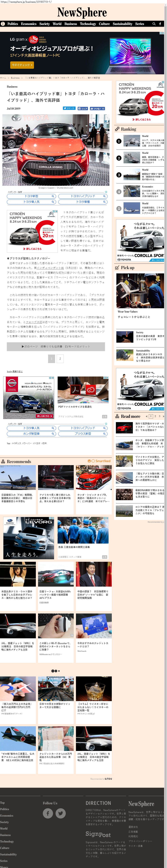This screenshot has height=868, width=167.
Task: Go to previous Read more page arrow
Action: (x=146, y=416)
